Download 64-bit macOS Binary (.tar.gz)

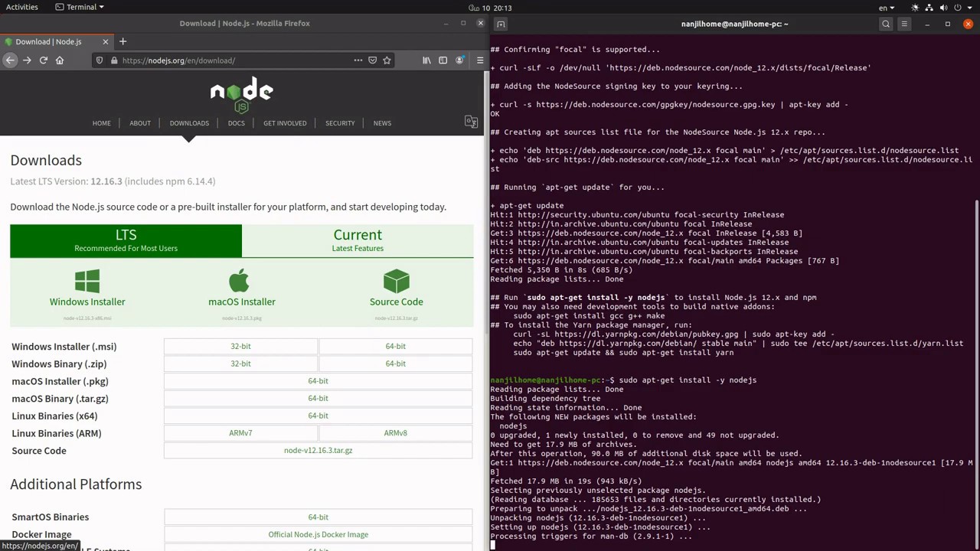pos(318,399)
